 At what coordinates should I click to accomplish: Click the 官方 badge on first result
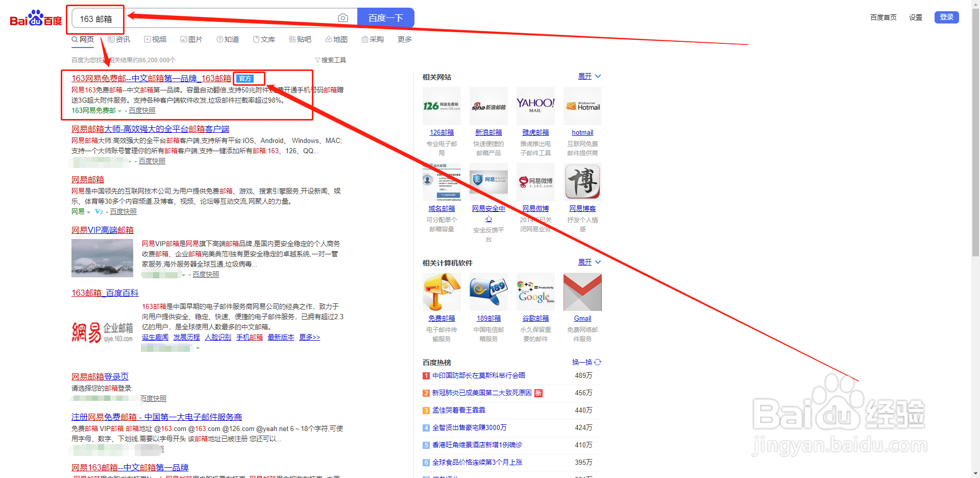245,79
